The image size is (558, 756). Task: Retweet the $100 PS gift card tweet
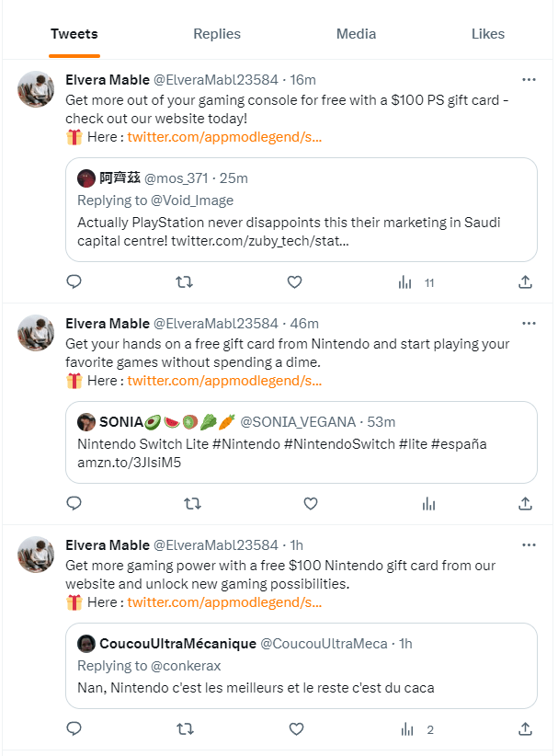click(x=184, y=282)
